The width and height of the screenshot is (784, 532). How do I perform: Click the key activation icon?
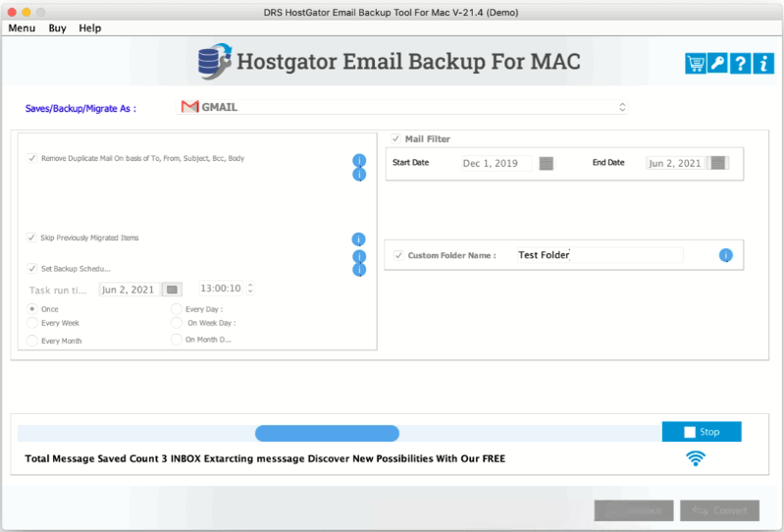pos(718,64)
